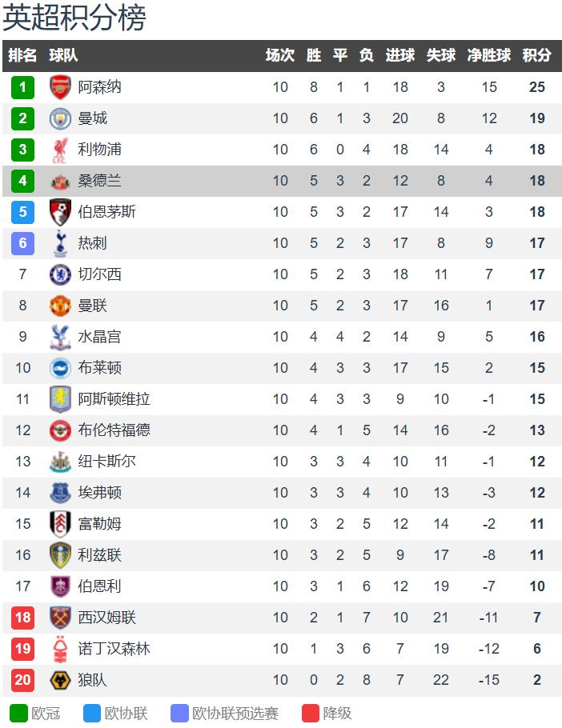Click the Chelsea club crest
Viewport: 562px width, 728px height.
60,274
